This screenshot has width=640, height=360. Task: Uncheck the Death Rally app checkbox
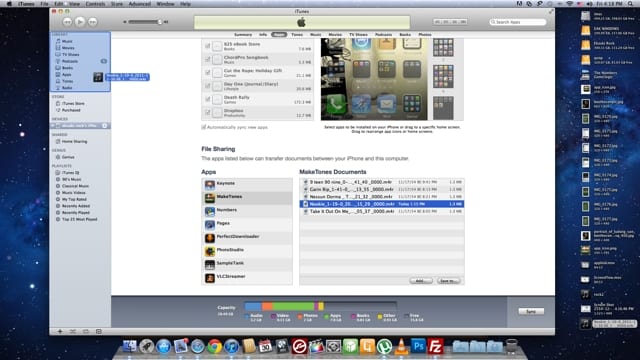pyautogui.click(x=207, y=99)
